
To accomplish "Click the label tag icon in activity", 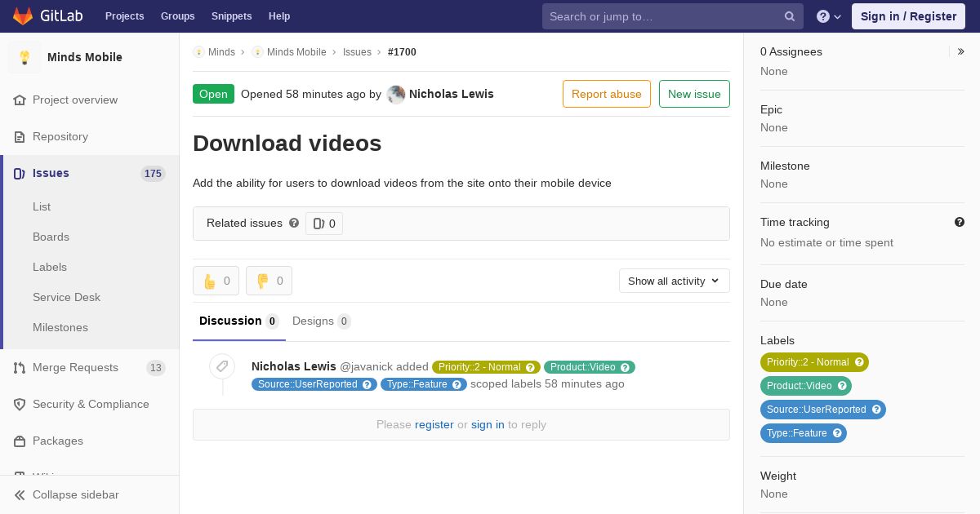I will (222, 366).
